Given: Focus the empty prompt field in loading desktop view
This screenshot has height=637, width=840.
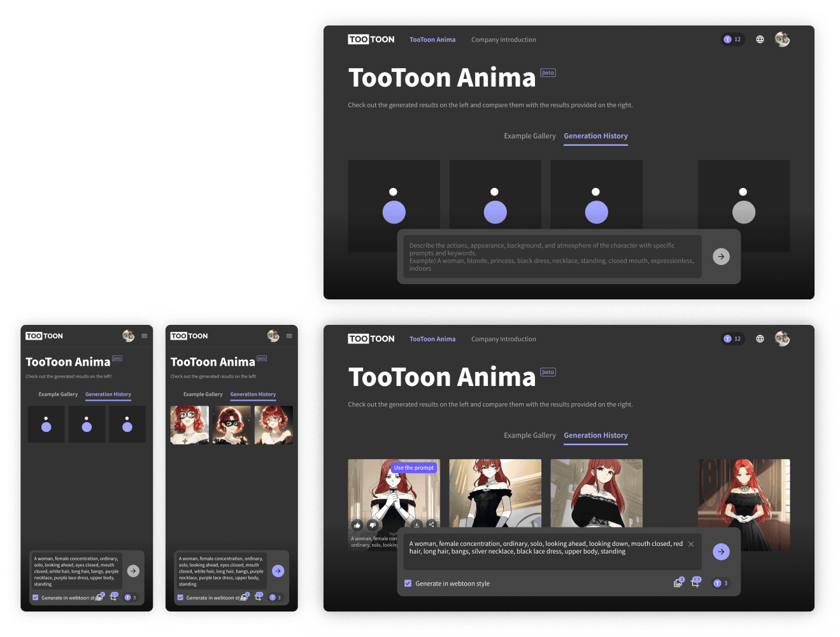Looking at the screenshot, I should 552,257.
